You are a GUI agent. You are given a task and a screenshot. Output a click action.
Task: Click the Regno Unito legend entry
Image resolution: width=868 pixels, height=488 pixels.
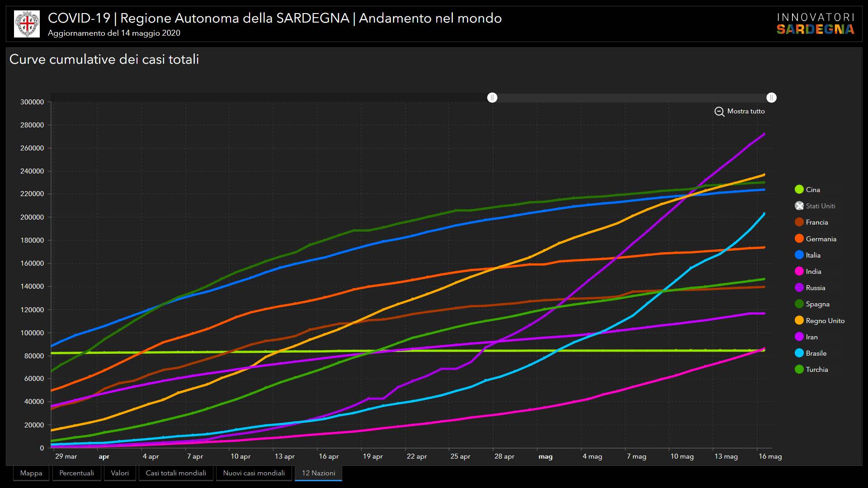click(825, 321)
